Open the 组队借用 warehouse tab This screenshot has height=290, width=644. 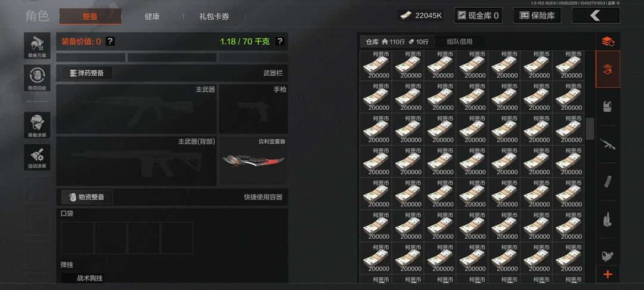[460, 42]
